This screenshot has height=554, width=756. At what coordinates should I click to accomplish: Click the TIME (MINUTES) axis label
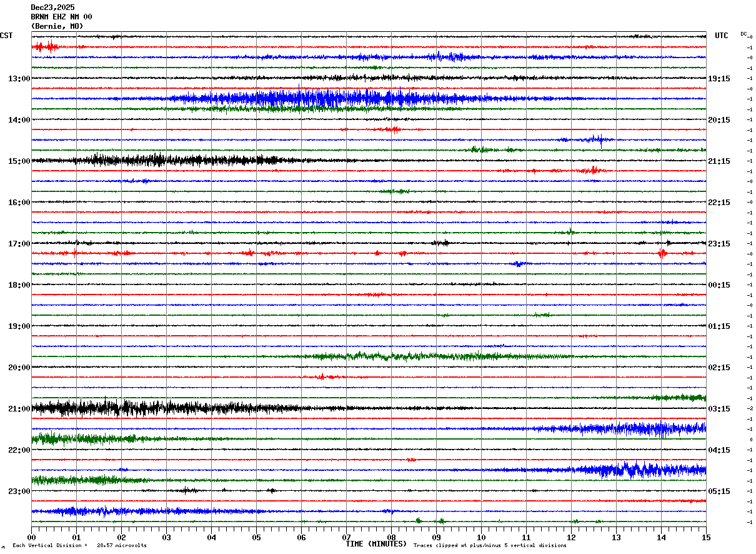point(376,544)
